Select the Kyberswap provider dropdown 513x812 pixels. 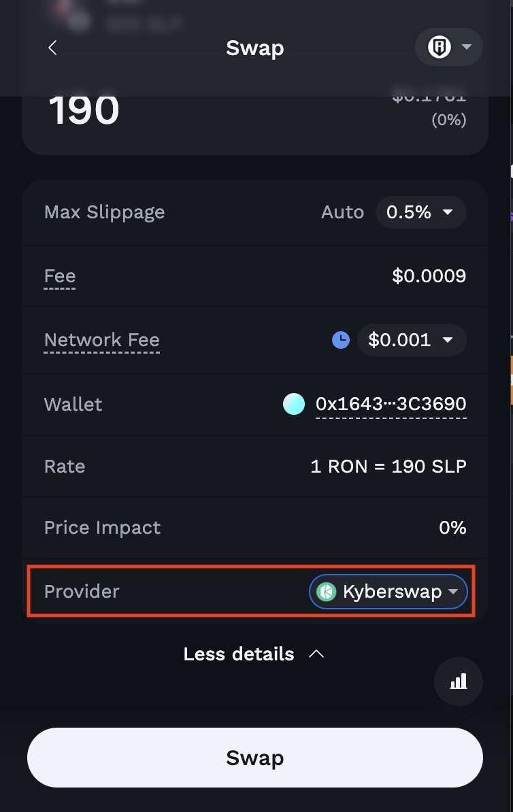point(388,592)
